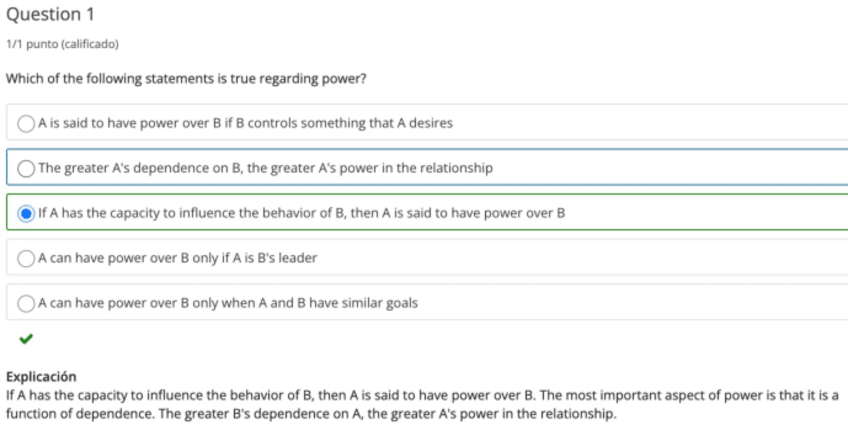Click the 'Explicación' heading
Viewport: 848px width, 430px height.
tap(41, 376)
